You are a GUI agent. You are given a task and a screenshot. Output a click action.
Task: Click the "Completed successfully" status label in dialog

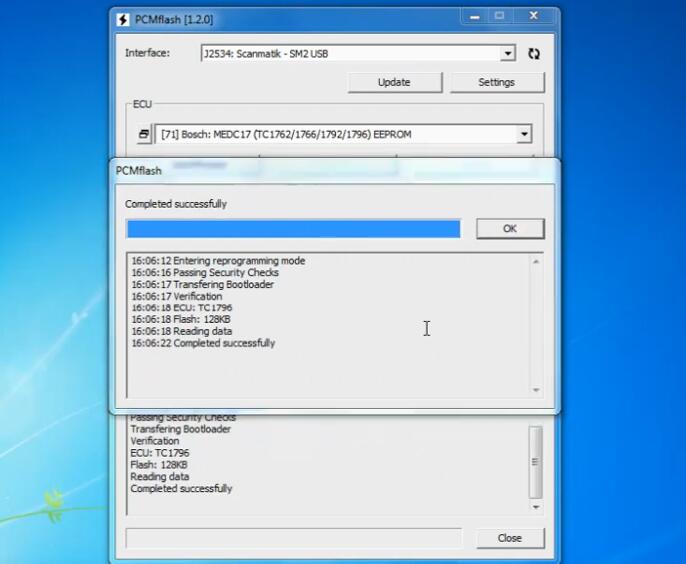[176, 204]
